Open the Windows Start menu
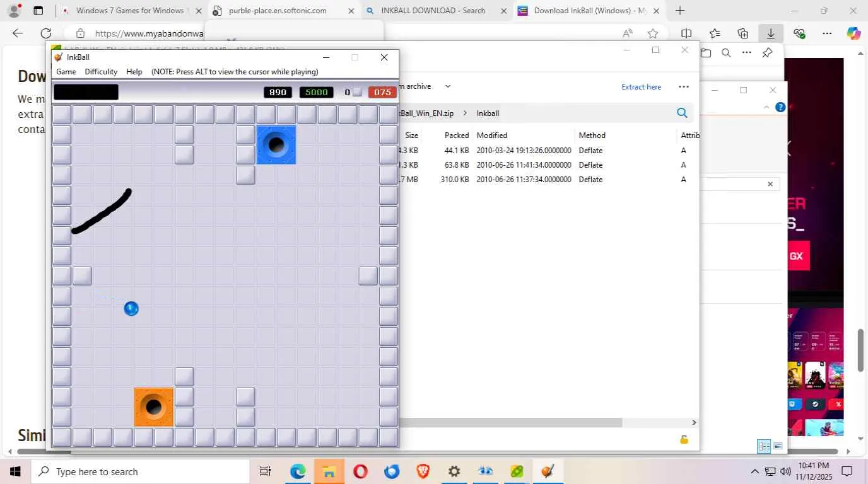The height and width of the screenshot is (484, 868). pos(15,471)
